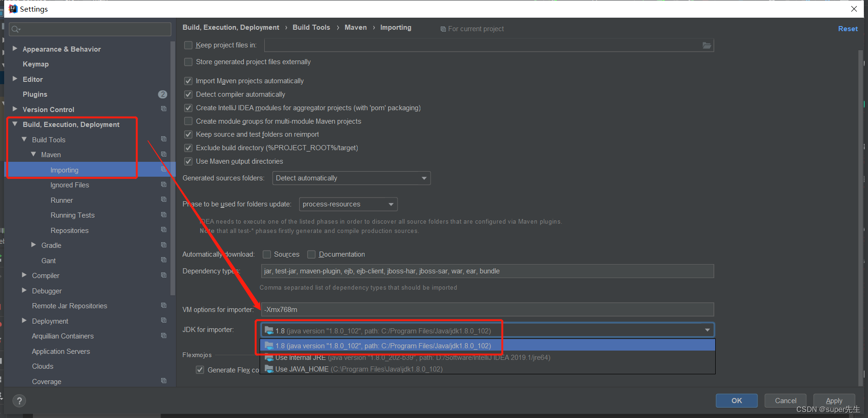868x418 pixels.
Task: Click the project-level icon beside Build Tools
Action: (x=163, y=139)
